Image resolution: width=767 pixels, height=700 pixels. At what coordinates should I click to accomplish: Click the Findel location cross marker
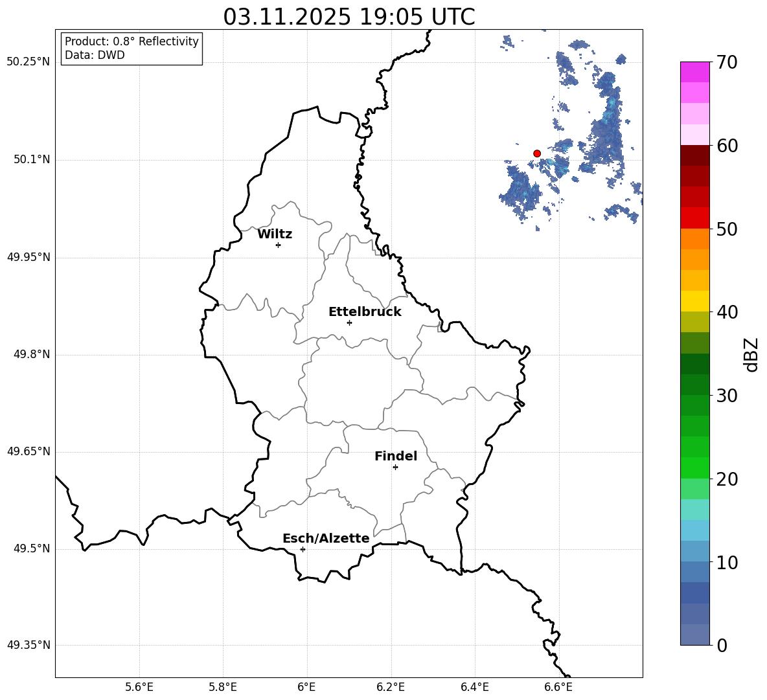[395, 468]
